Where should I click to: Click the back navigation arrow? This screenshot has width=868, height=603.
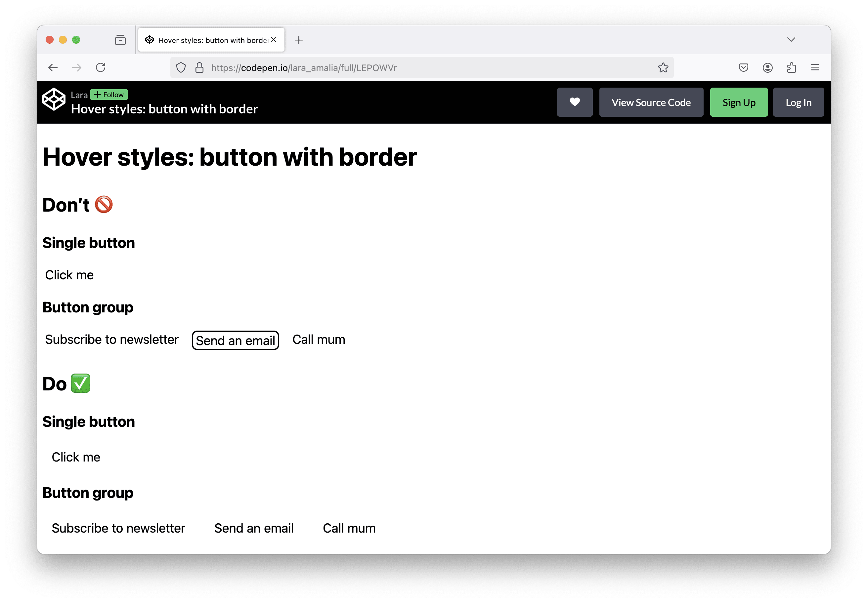53,67
